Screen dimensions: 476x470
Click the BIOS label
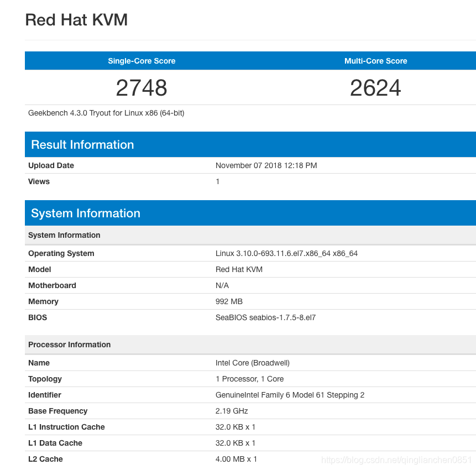tap(38, 317)
